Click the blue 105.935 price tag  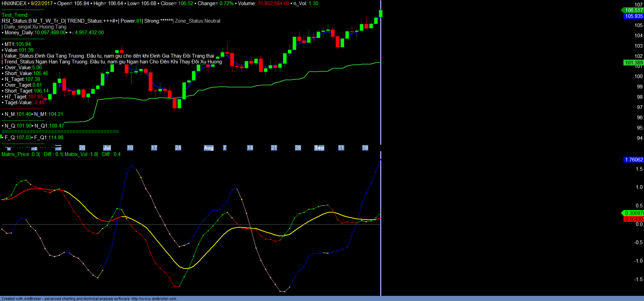(x=633, y=16)
